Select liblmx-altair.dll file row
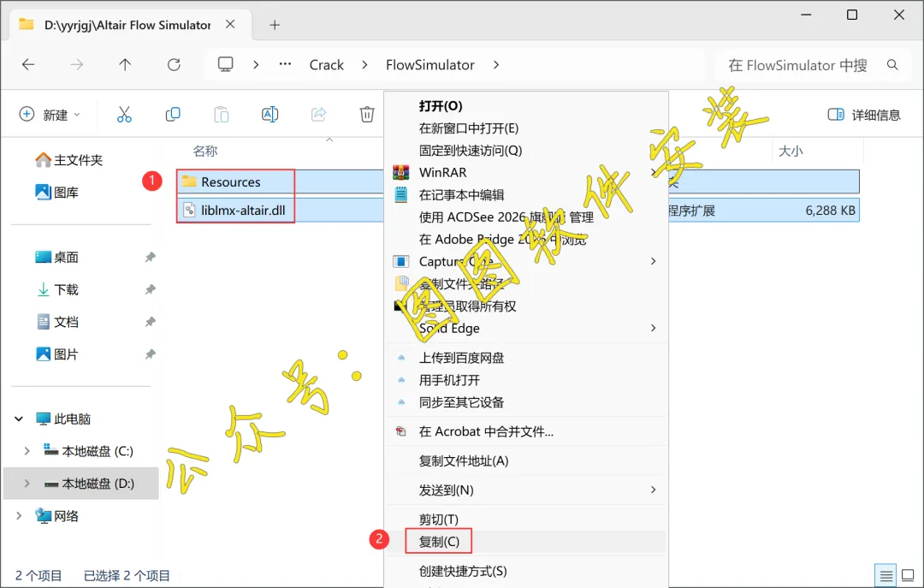924x588 pixels. coord(518,210)
